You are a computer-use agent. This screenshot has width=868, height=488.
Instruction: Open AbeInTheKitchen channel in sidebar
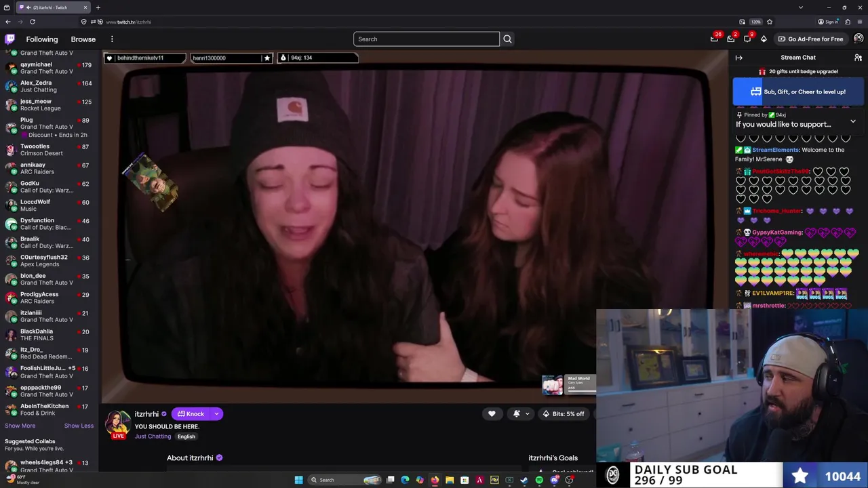[x=47, y=409]
